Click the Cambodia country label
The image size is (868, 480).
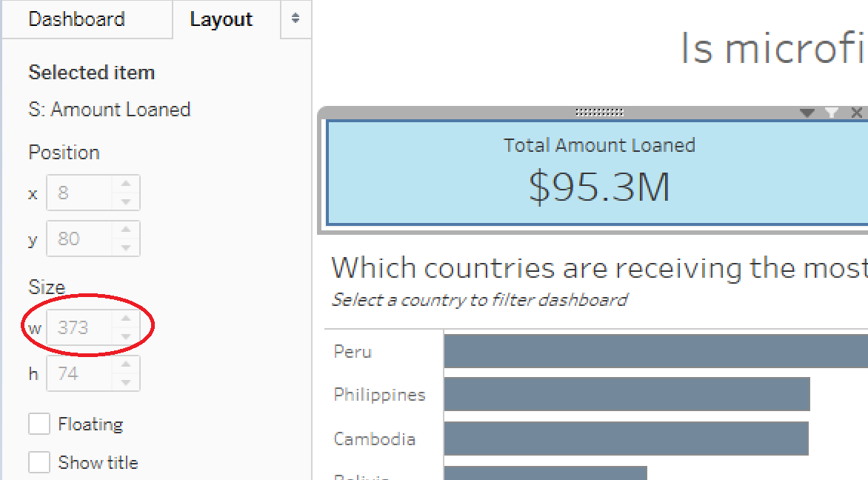[374, 439]
